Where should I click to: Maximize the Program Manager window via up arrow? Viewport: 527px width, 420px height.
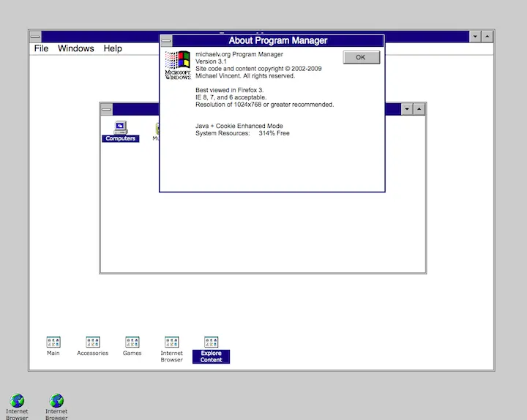point(487,37)
